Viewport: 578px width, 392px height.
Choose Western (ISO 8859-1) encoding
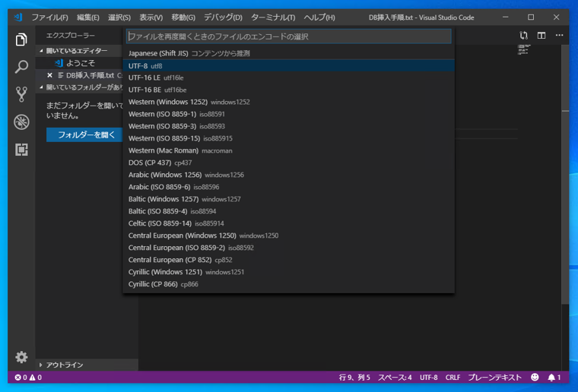(289, 114)
